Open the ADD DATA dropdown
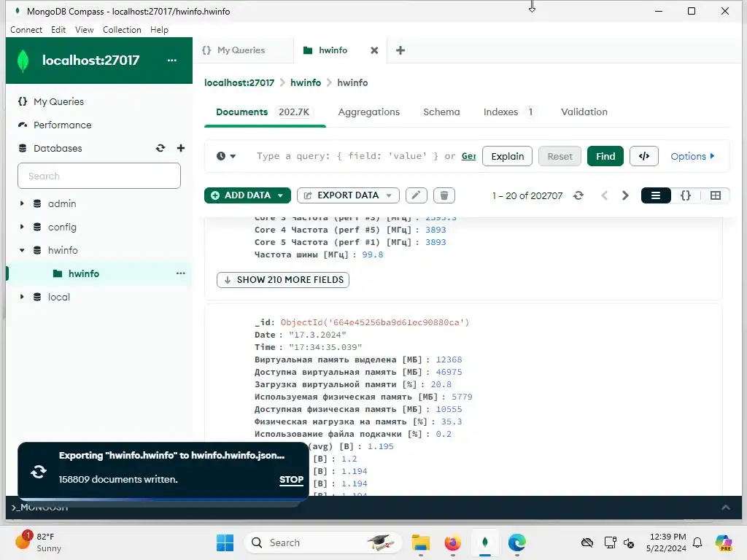This screenshot has width=747, height=560. click(x=247, y=195)
